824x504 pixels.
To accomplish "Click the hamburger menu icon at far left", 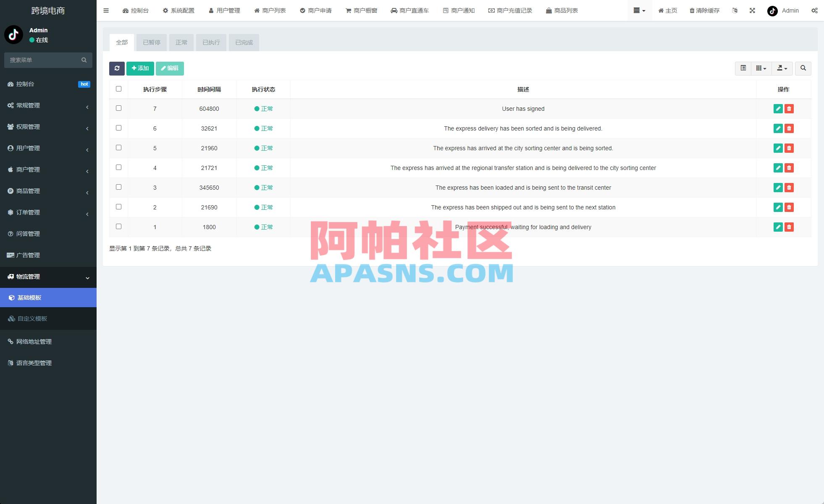I will 106,10.
